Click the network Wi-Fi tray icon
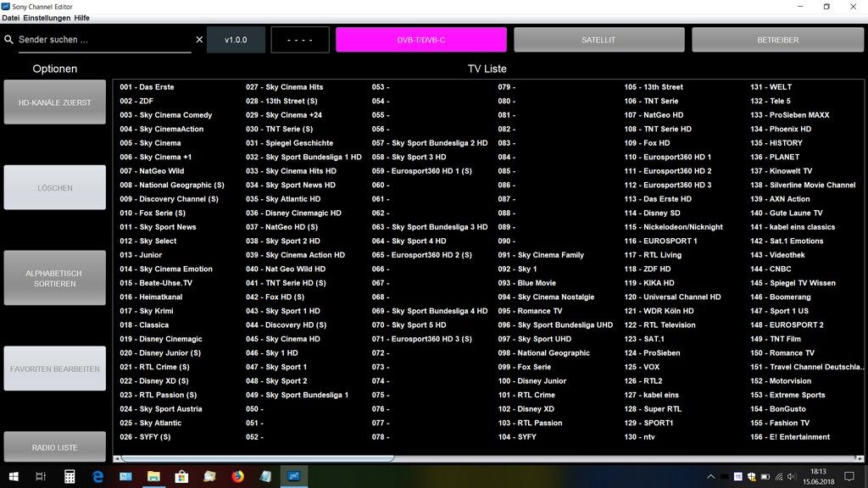Viewport: 868px width, 488px height. point(779,476)
